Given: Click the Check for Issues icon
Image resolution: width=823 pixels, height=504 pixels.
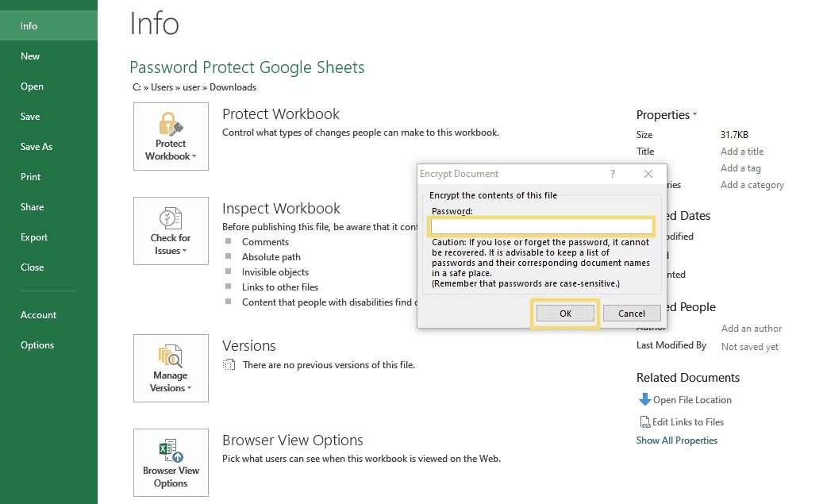Looking at the screenshot, I should 171,218.
